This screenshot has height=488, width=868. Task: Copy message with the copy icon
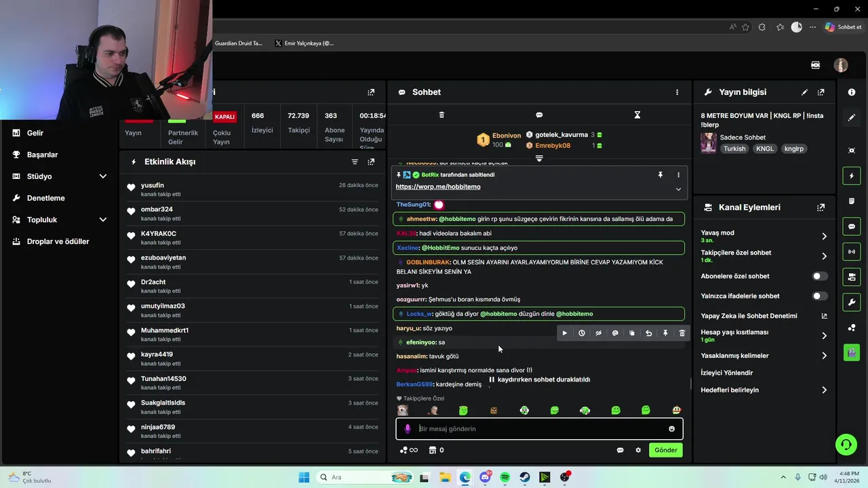(632, 333)
